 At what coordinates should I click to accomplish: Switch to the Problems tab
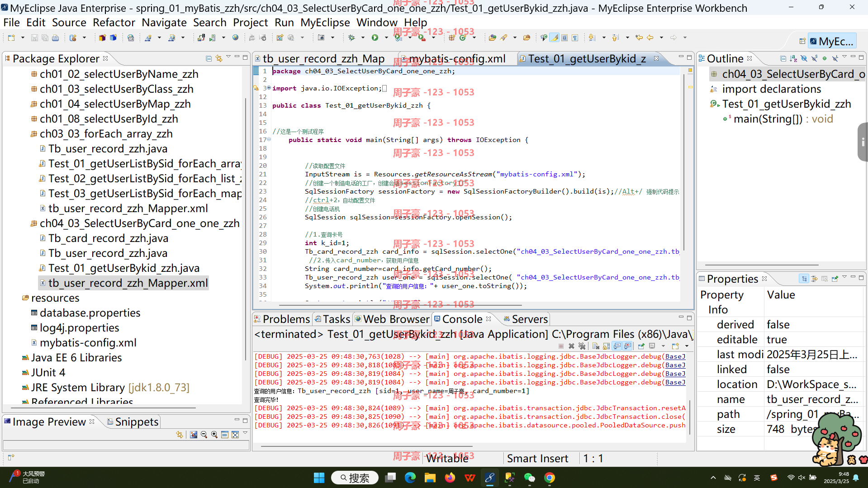tap(282, 319)
